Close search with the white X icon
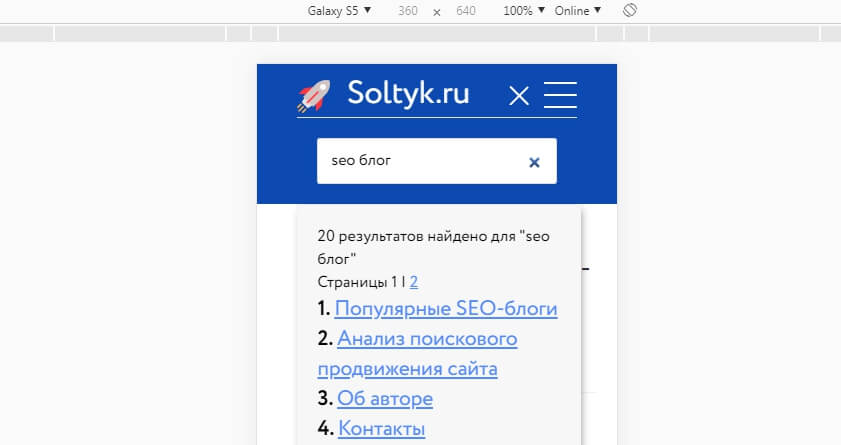841x445 pixels. pyautogui.click(x=519, y=96)
